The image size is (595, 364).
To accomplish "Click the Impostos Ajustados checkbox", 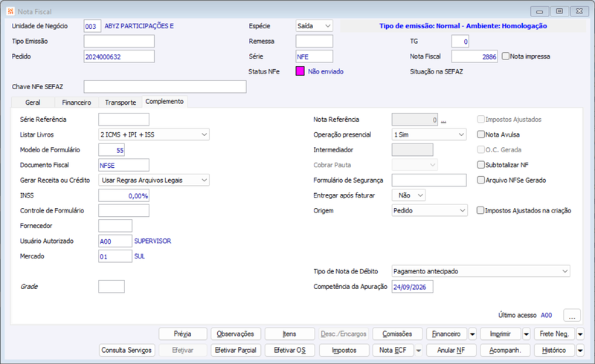I will 480,119.
